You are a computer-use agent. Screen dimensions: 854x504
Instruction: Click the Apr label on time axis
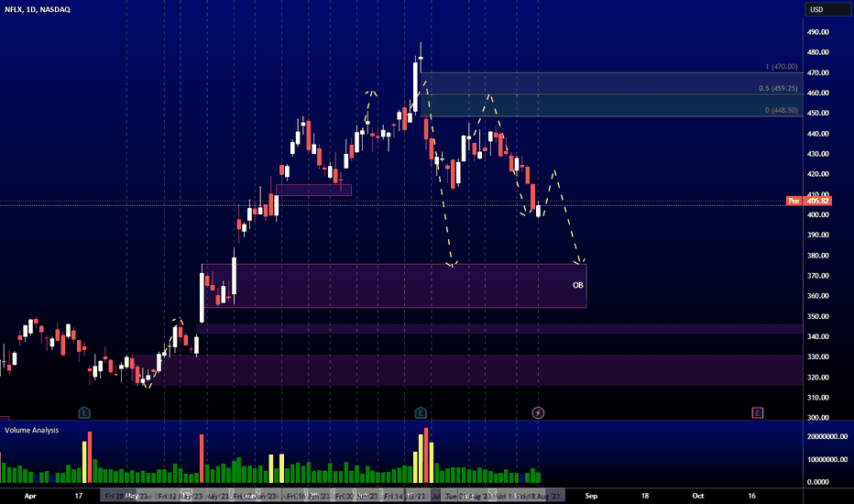30,496
